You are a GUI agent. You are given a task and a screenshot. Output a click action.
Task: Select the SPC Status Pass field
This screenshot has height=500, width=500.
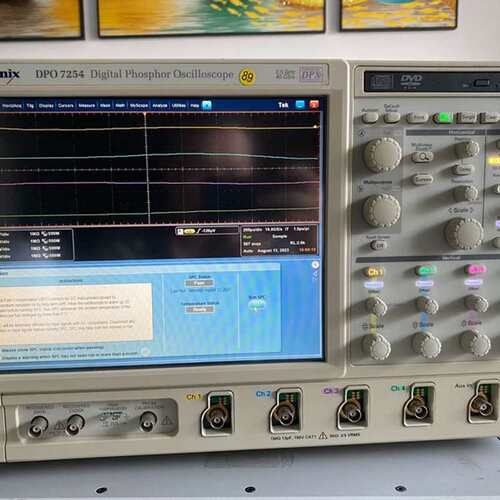coord(199,283)
